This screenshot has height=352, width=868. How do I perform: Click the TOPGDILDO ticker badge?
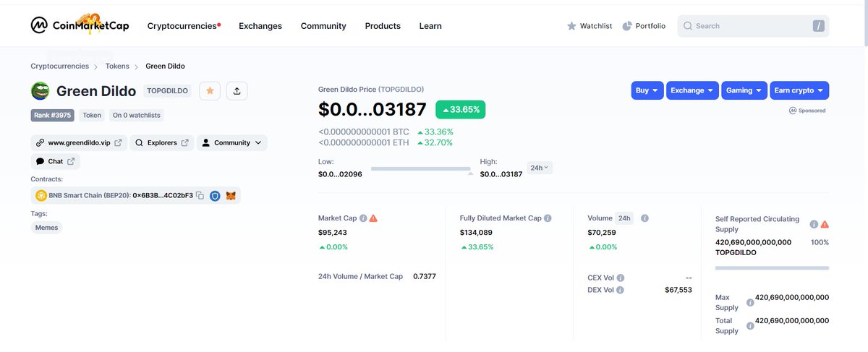point(168,91)
